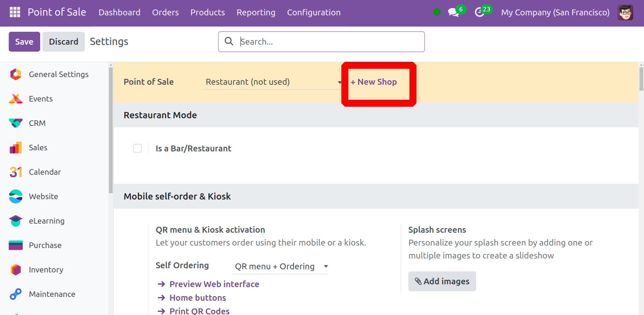Click the eLearning icon in sidebar

point(16,221)
